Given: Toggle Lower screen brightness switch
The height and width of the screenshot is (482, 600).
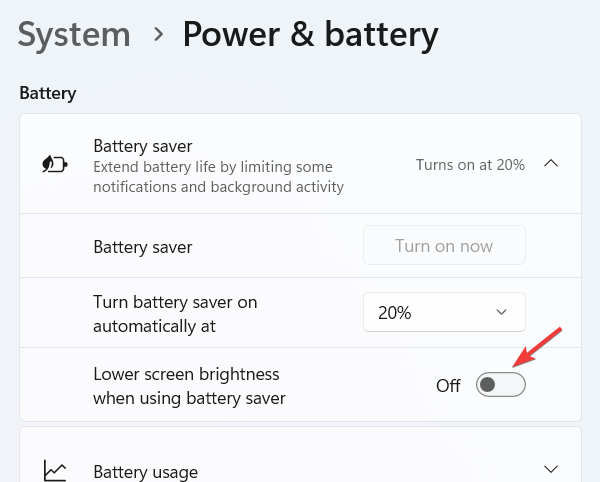Looking at the screenshot, I should pos(500,385).
